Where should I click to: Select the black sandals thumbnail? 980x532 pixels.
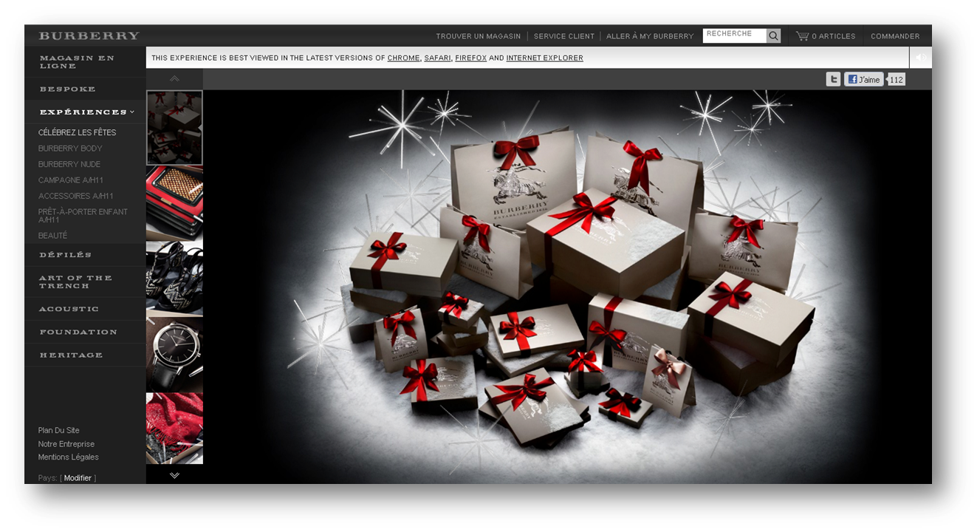174,279
